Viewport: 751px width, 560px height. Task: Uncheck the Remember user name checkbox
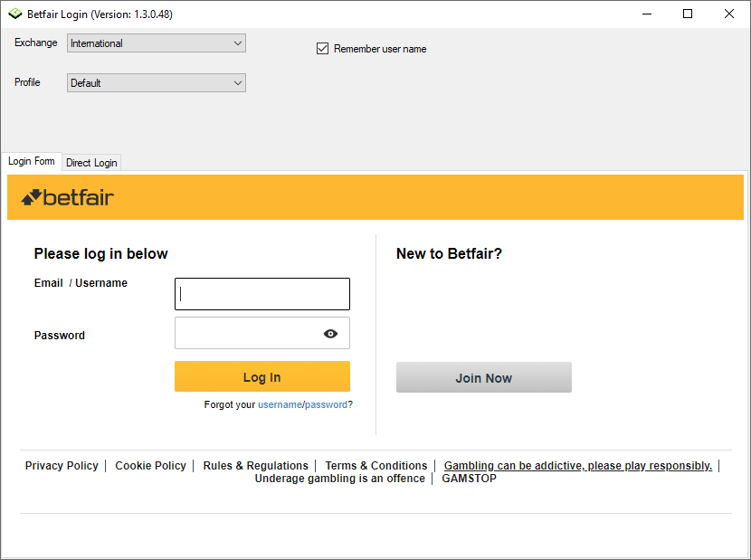coord(322,49)
